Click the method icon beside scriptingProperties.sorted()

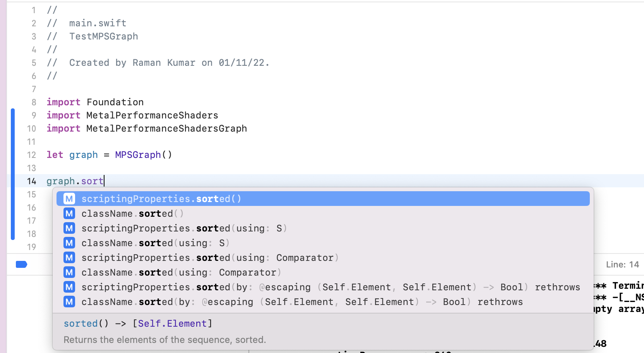(69, 199)
